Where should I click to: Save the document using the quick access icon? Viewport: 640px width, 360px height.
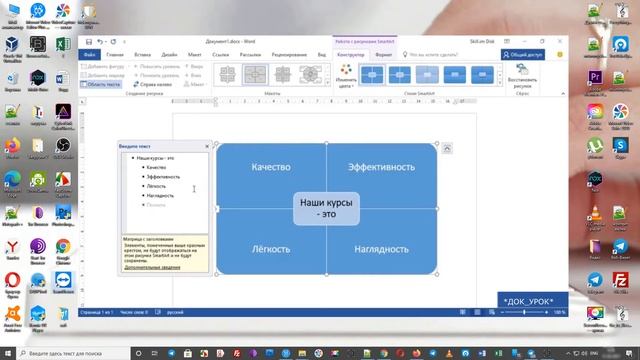coord(89,42)
